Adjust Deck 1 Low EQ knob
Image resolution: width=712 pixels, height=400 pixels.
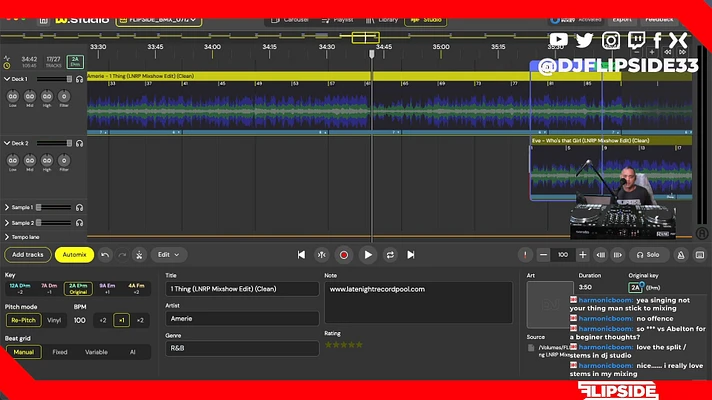[13, 96]
